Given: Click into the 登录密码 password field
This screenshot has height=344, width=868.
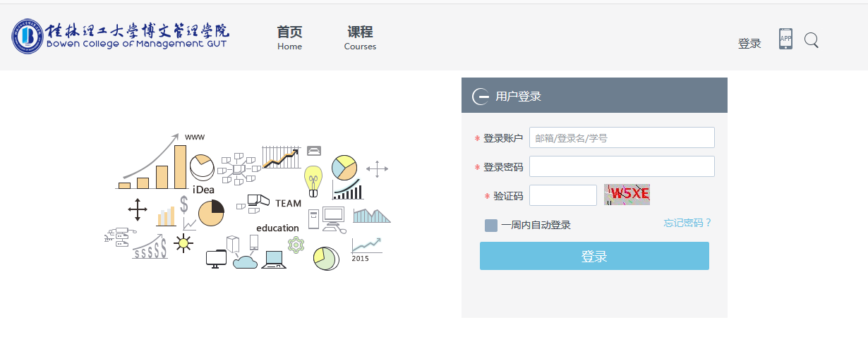Looking at the screenshot, I should point(622,166).
